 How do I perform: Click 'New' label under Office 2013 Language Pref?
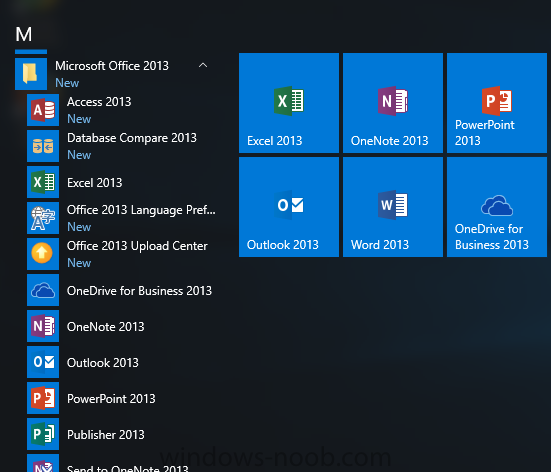click(x=79, y=227)
